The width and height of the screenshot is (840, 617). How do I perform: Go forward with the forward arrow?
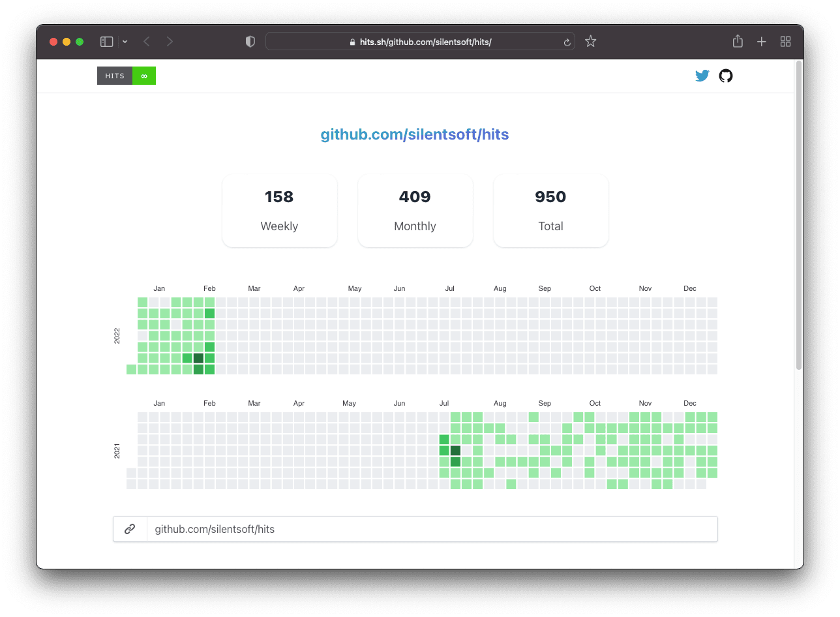pos(170,42)
